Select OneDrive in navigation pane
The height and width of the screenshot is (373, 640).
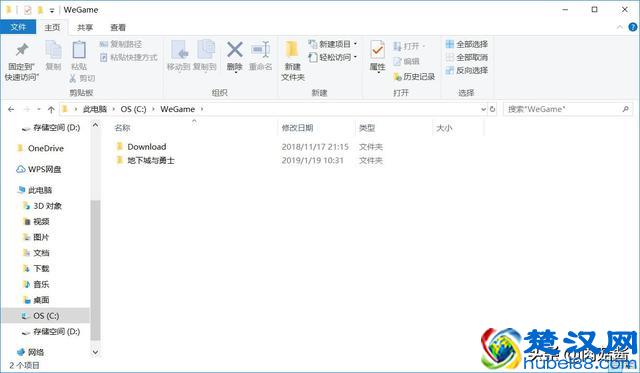tap(45, 149)
